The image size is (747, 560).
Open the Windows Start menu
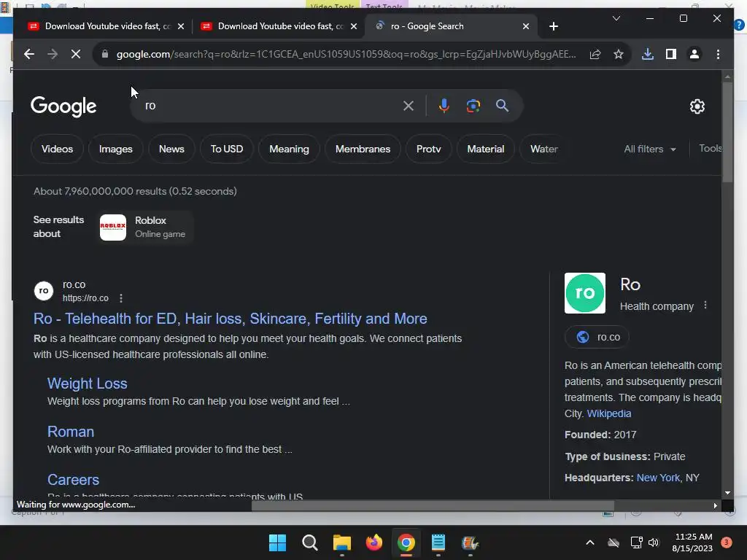click(277, 542)
